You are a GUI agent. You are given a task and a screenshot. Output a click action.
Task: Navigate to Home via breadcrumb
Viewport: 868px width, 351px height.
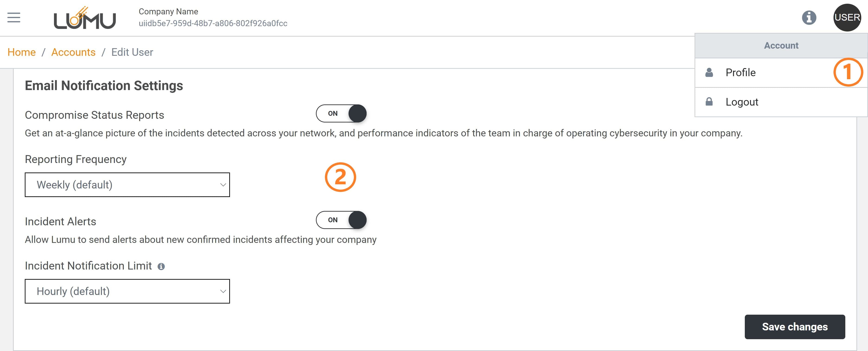[x=22, y=52]
